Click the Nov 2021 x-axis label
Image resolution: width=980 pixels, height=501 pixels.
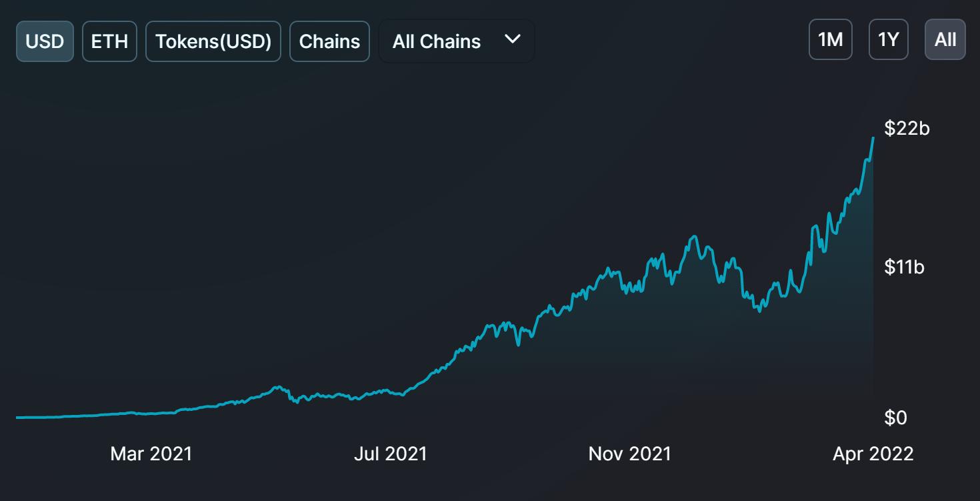(629, 454)
